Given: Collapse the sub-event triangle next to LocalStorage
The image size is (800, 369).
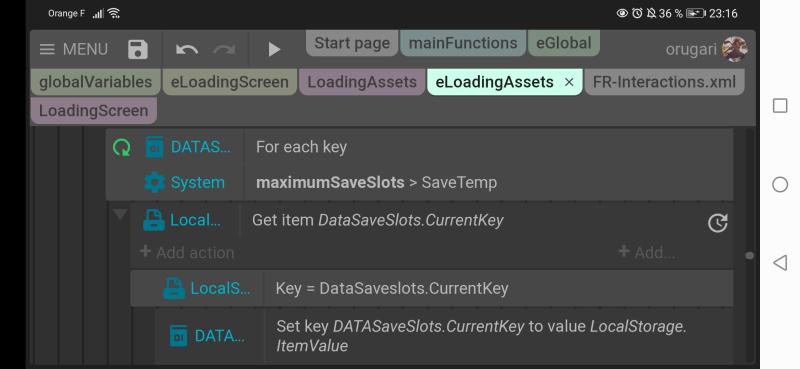Looking at the screenshot, I should tap(120, 214).
